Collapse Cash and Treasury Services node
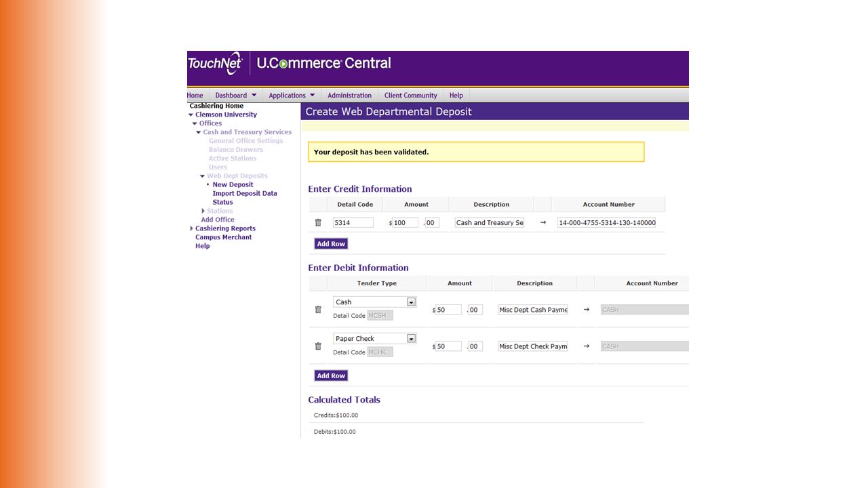868x488 pixels. 199,133
